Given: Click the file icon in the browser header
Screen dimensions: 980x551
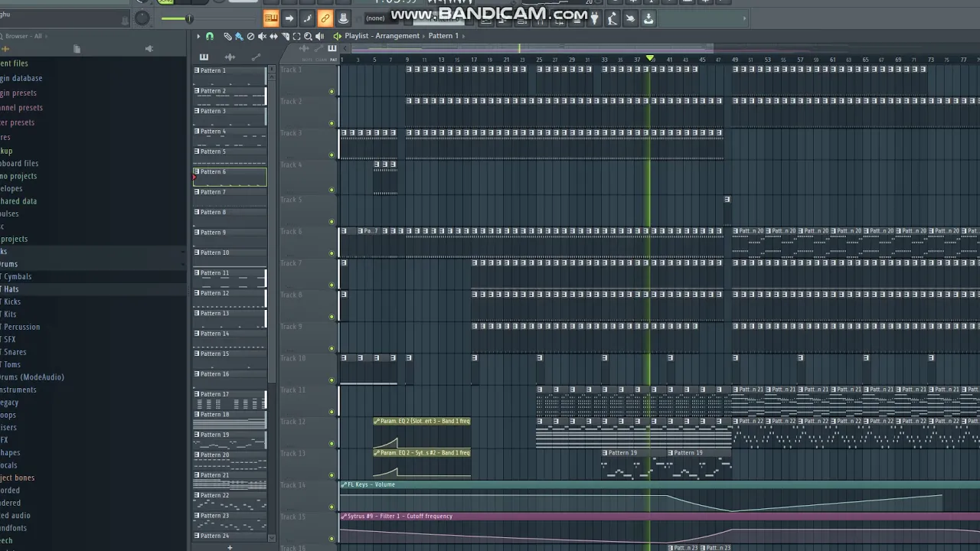Looking at the screenshot, I should click(77, 49).
